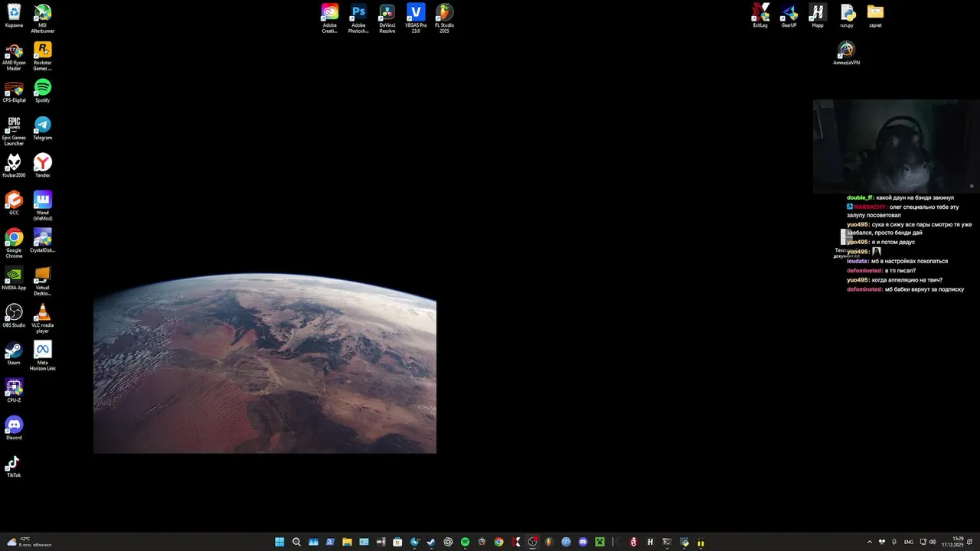Image resolution: width=980 pixels, height=551 pixels.
Task: Open the Telegram desktop shortcut
Action: (43, 129)
